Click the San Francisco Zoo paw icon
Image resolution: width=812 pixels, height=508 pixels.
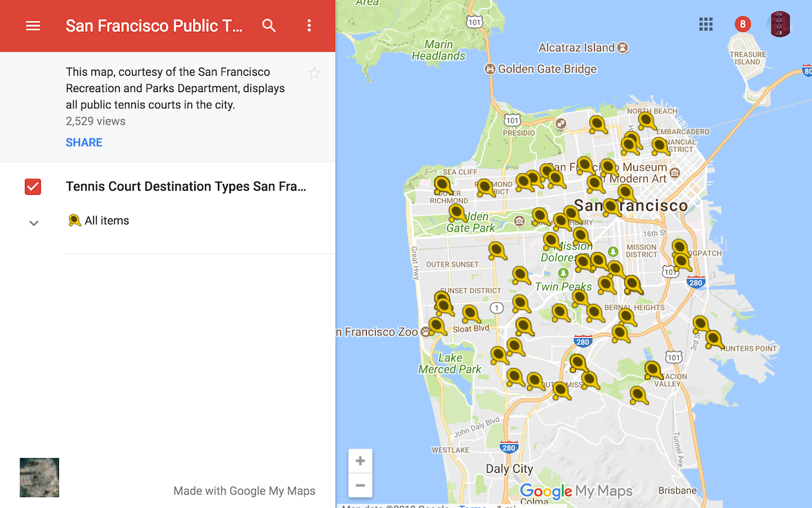point(424,332)
